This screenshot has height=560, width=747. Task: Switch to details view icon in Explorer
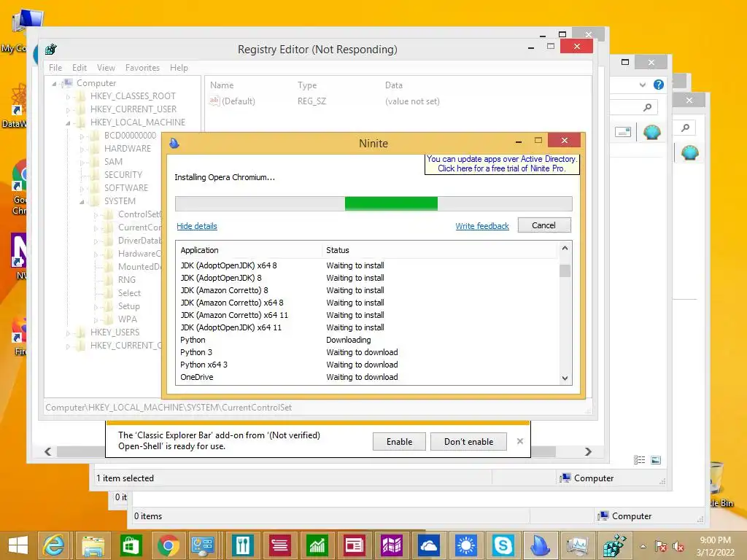pyautogui.click(x=639, y=459)
